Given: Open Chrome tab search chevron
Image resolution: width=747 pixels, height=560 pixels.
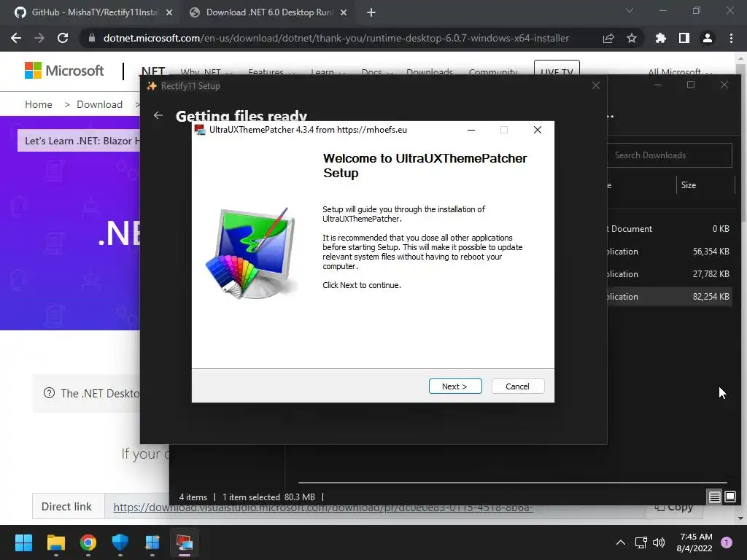Looking at the screenshot, I should coord(630,10).
